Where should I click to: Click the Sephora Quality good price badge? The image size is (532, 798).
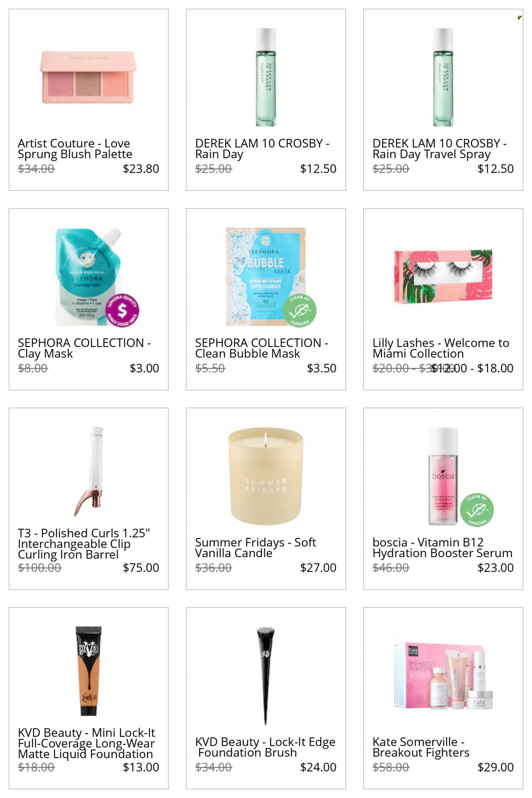pyautogui.click(x=122, y=311)
